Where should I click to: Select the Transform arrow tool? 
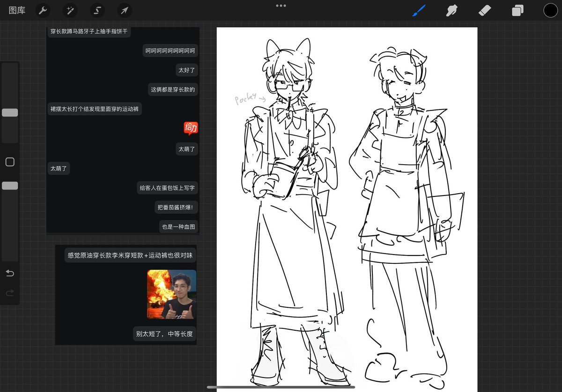pyautogui.click(x=125, y=10)
